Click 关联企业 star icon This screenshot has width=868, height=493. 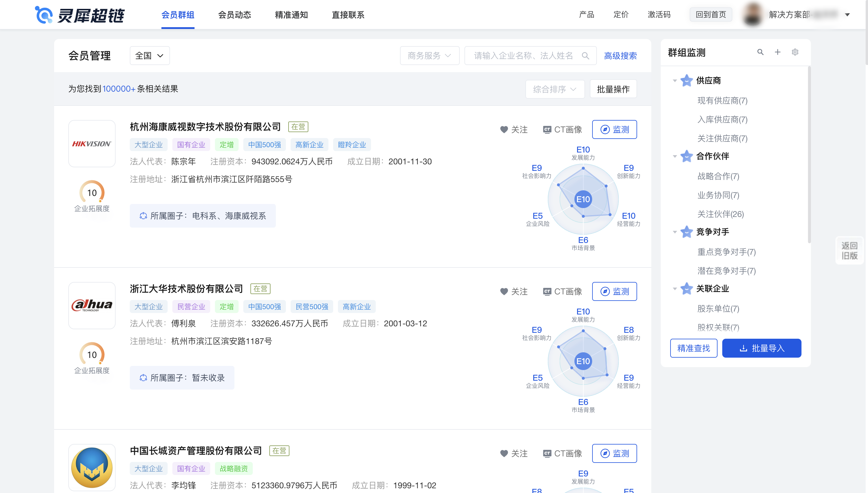[686, 288]
